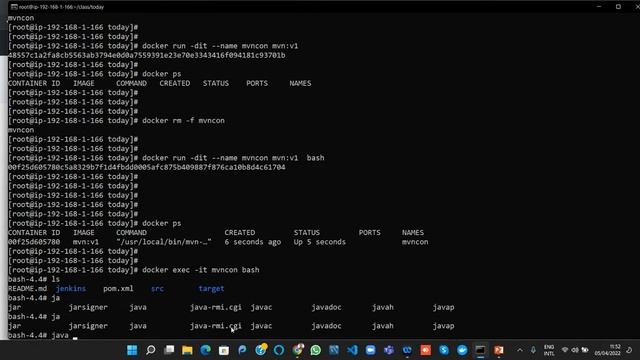The width and height of the screenshot is (640, 360).
Task: Click the current 'java' prompt cursor line
Action: pos(42,335)
